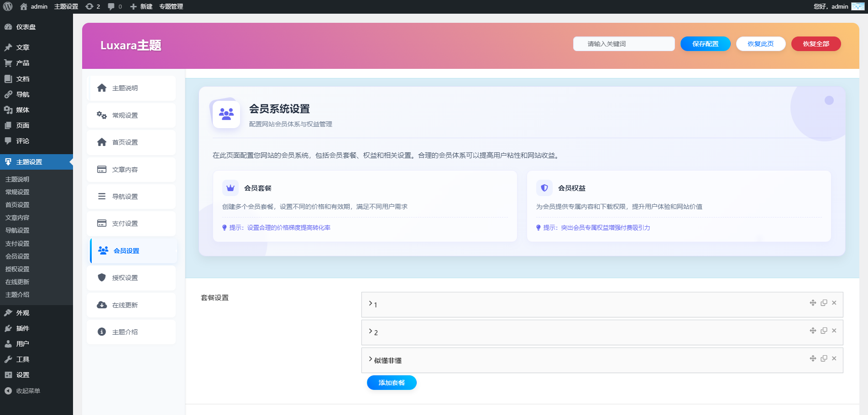Duplicate package 2 using the copy icon

tap(824, 331)
